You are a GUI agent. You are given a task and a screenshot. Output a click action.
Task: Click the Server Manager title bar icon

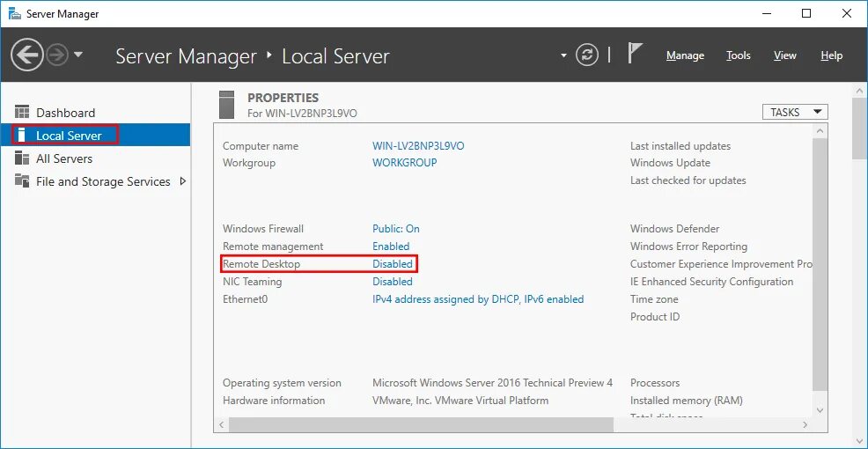coord(14,14)
